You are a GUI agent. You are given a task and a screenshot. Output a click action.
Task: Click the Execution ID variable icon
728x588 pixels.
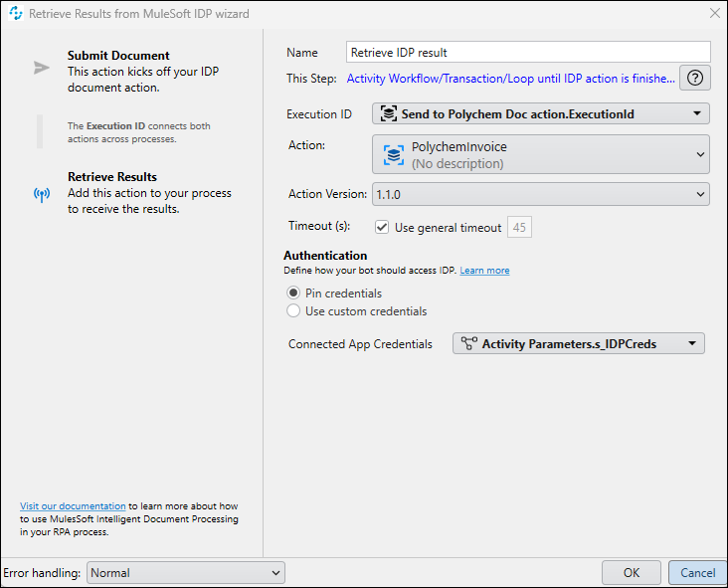tap(389, 113)
